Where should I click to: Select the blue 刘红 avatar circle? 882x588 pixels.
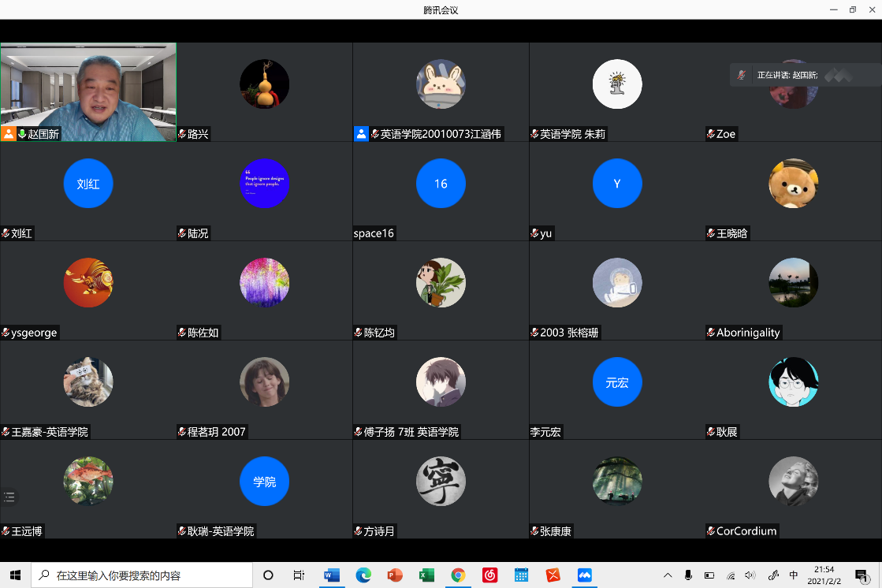pos(88,184)
